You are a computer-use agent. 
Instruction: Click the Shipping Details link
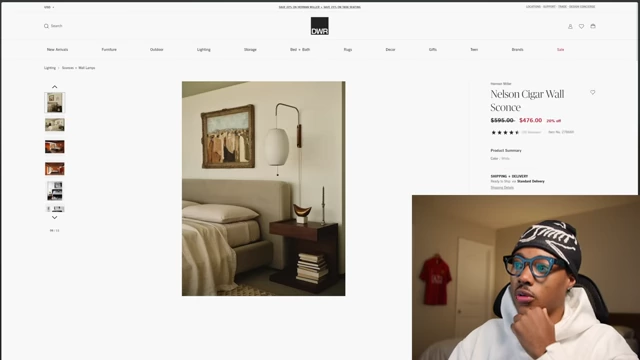(502, 188)
